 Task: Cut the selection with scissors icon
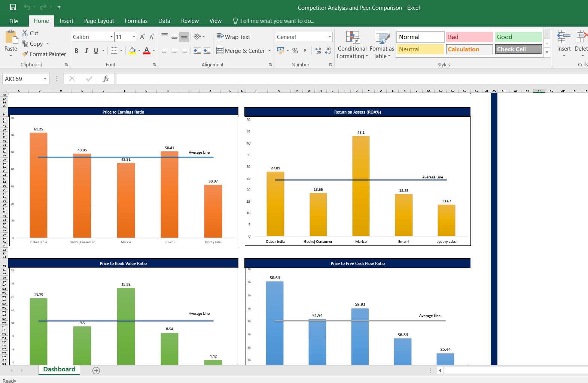[25, 33]
